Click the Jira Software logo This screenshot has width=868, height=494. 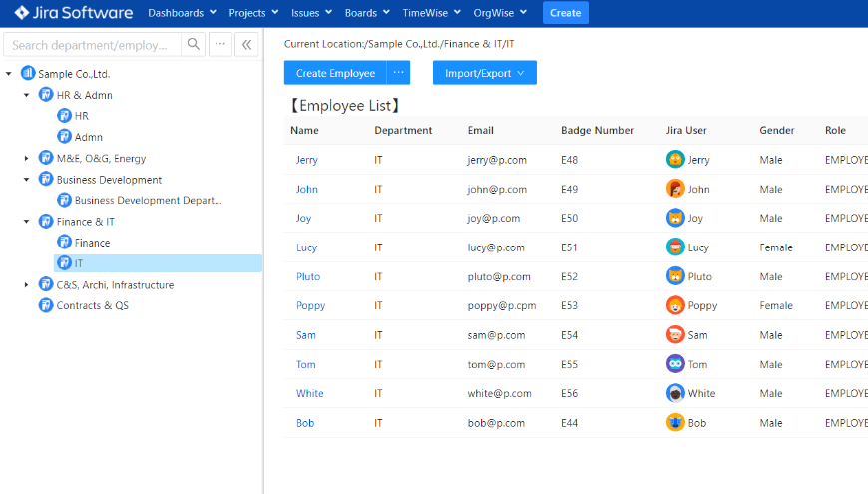73,13
